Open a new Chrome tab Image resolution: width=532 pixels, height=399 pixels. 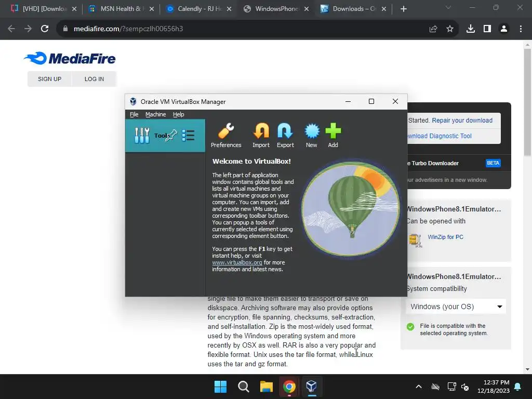403,9
